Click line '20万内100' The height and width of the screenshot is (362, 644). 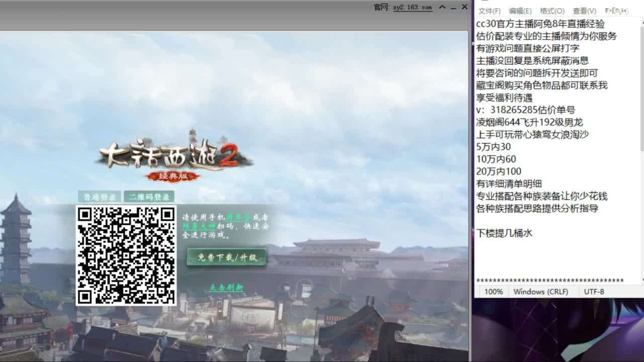[x=499, y=171]
